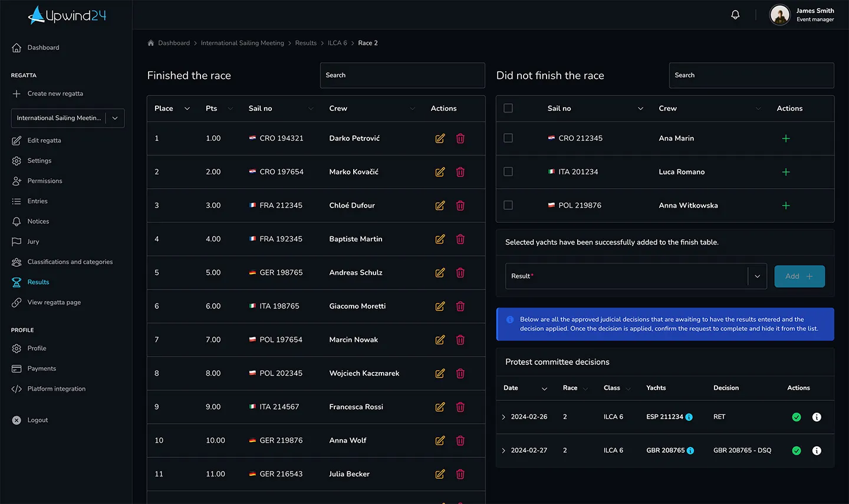
Task: Open the Result dropdown selector
Action: [636, 276]
